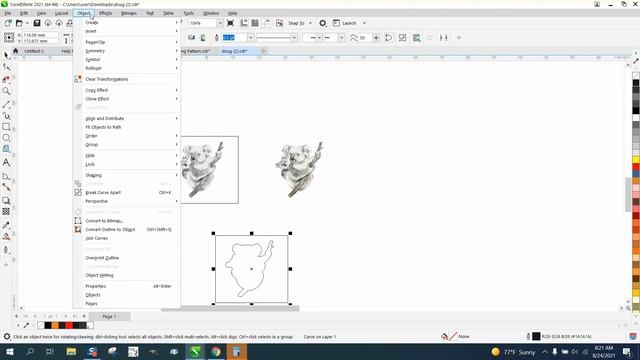640x360 pixels.
Task: Toggle the show grid icon
Action: pos(255,23)
